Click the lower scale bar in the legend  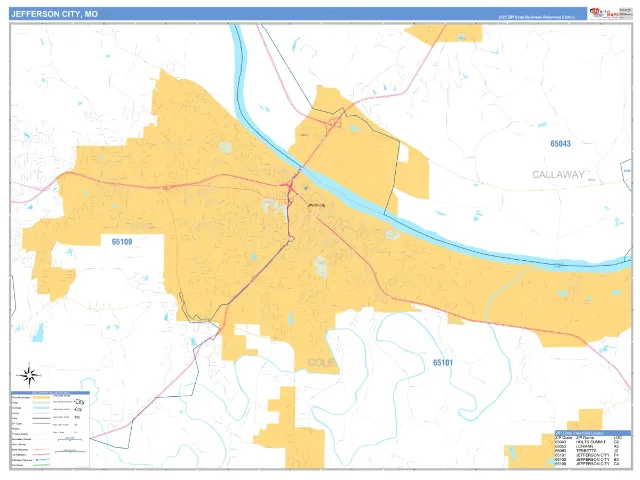(x=70, y=451)
